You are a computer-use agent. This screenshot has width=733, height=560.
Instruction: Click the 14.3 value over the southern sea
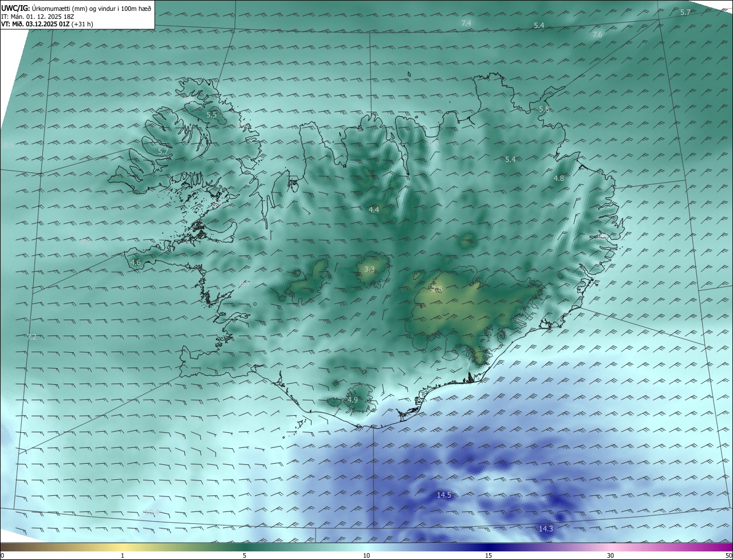[x=546, y=529]
